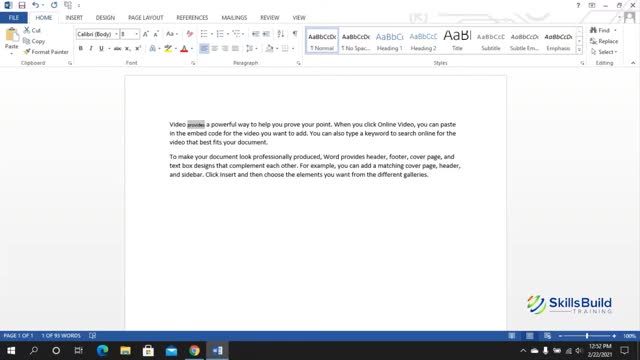Apply superscript formatting
The width and height of the screenshot is (640, 360).
[138, 49]
